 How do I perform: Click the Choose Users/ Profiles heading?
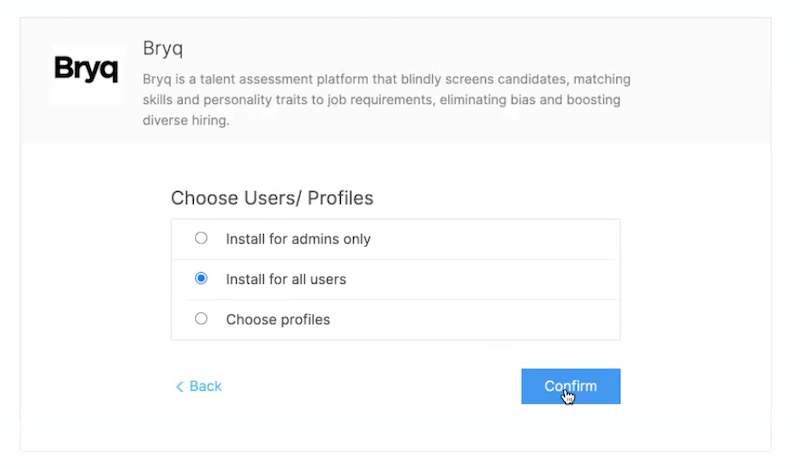[272, 198]
